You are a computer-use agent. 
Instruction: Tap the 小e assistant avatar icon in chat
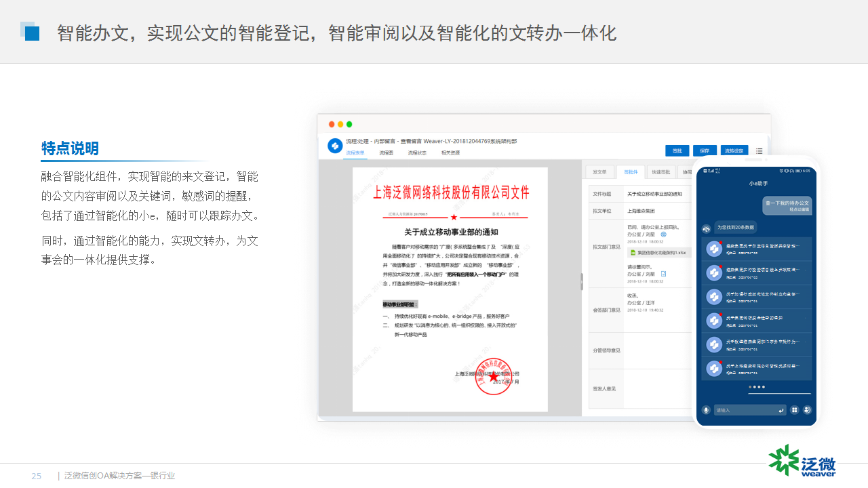coord(706,228)
